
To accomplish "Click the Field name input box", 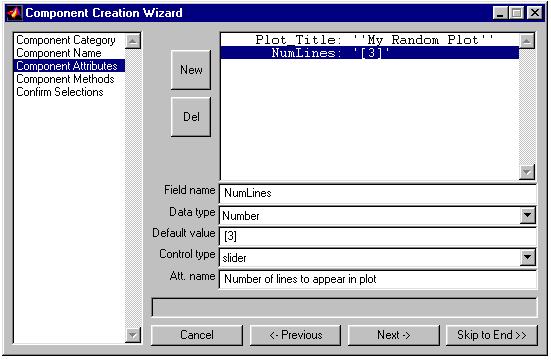I will click(x=378, y=193).
